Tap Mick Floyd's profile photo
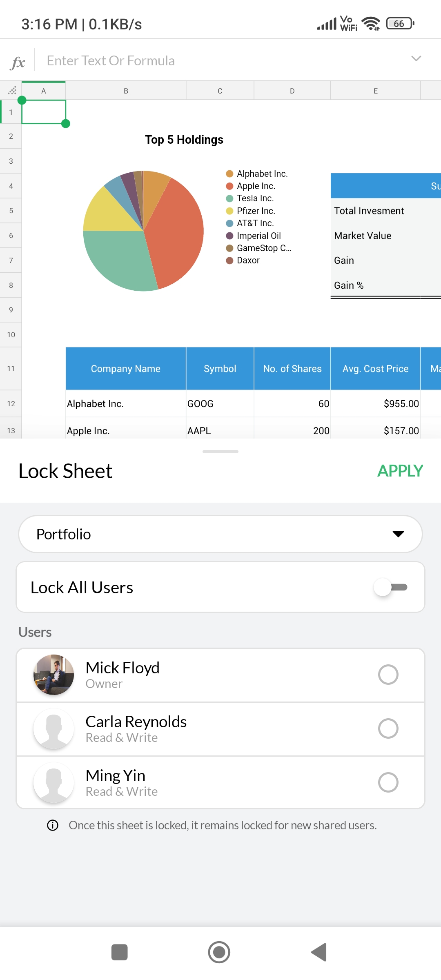This screenshot has width=441, height=980. click(x=53, y=675)
